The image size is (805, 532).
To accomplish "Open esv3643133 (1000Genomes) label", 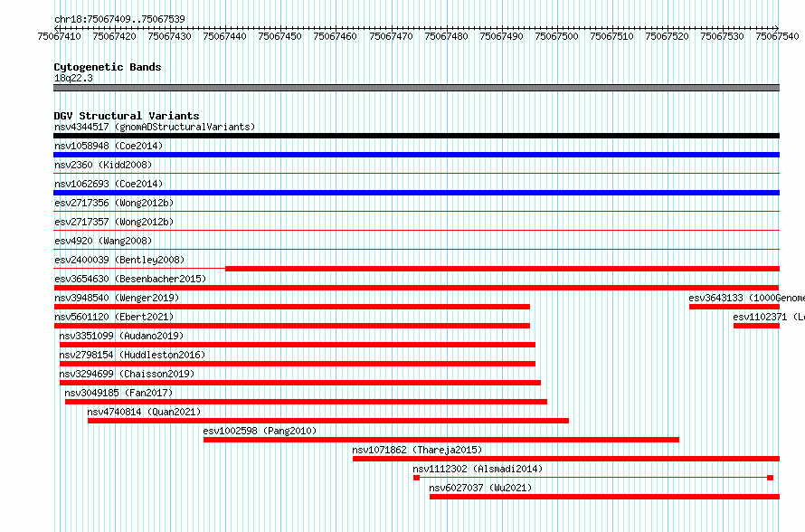I will tap(746, 298).
